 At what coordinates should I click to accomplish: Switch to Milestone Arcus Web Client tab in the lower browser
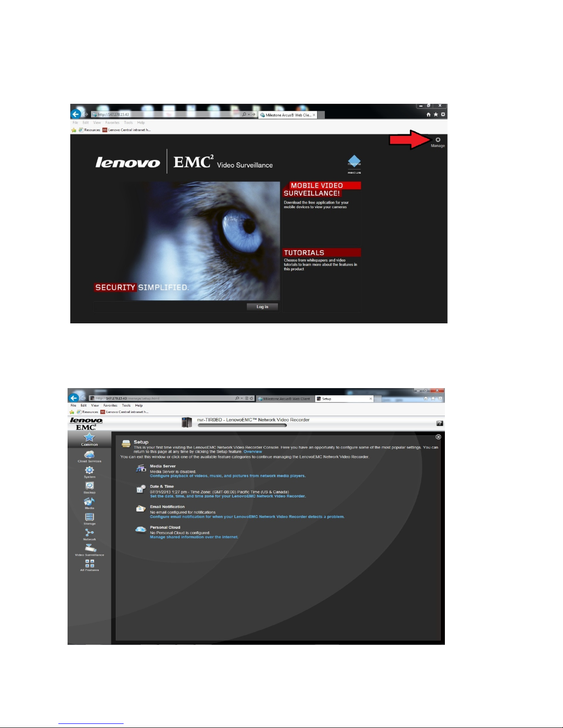(285, 399)
